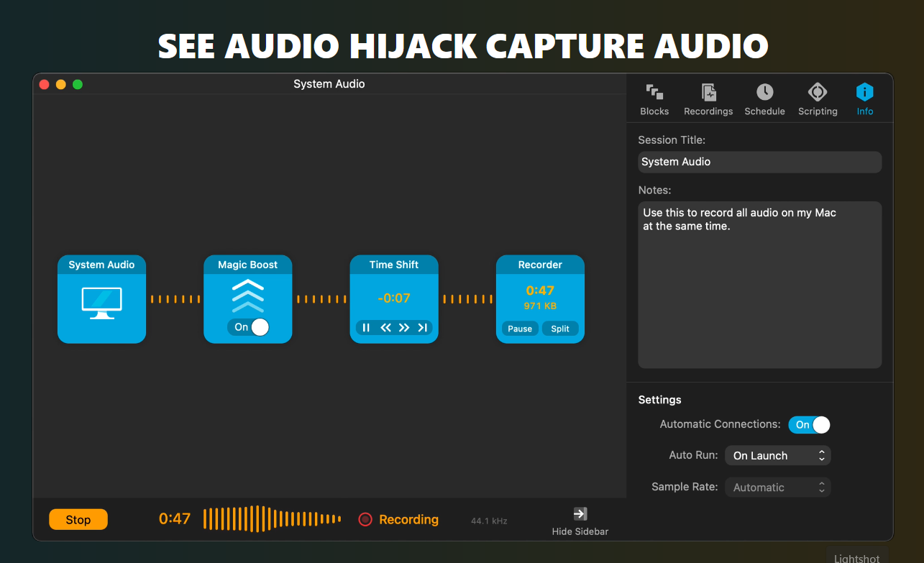Click the 0:47 elapsed time in bottom bar
Screen dimensions: 924x563
(x=175, y=519)
